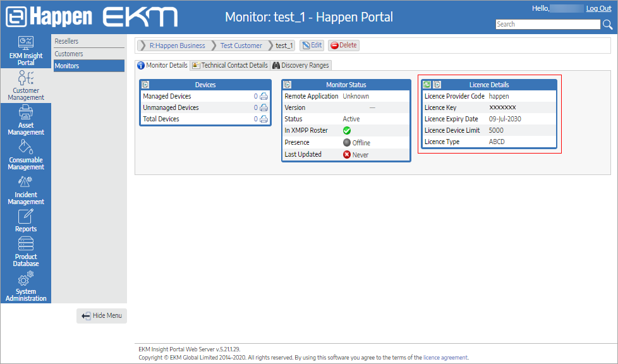
Task: Open EKM Insight Portal from sidebar
Action: click(26, 51)
